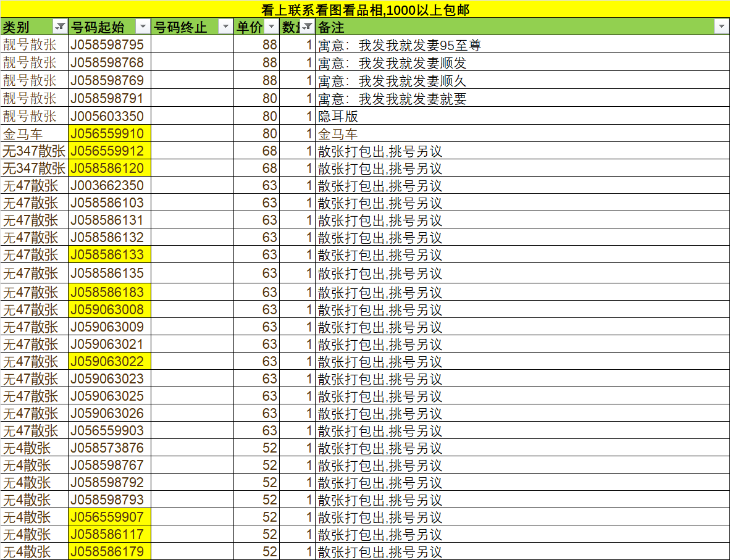The image size is (730, 560).
Task: Select note cell 隐耳版
Action: (x=522, y=116)
